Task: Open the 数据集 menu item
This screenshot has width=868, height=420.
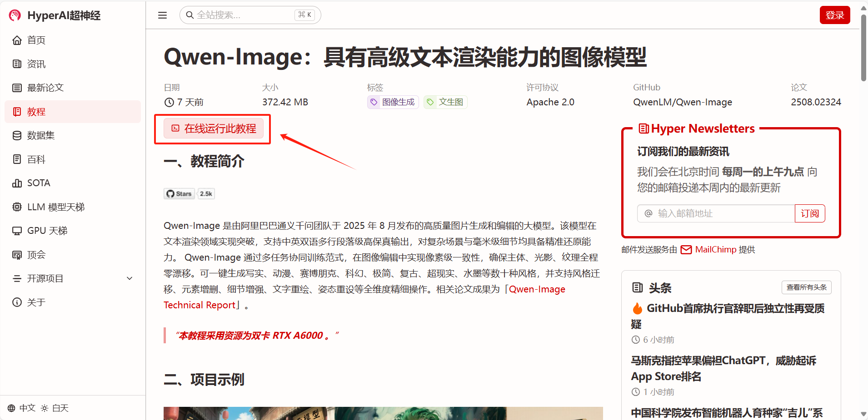Action: (x=40, y=135)
